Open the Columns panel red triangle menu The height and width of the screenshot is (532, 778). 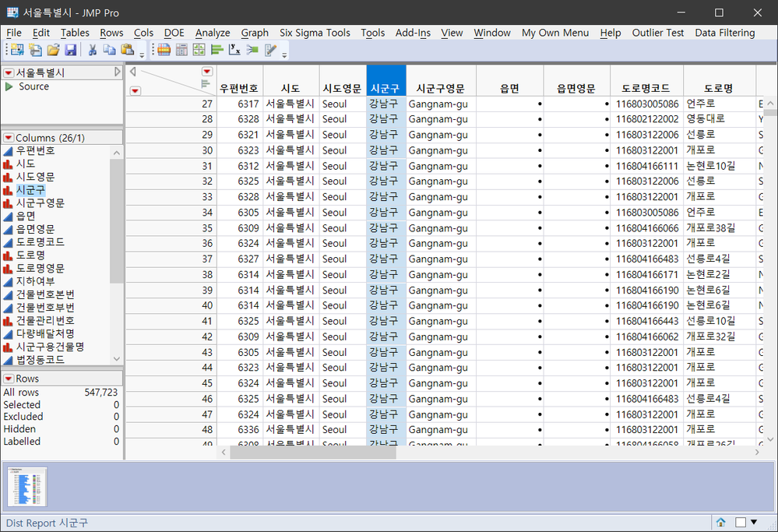9,138
